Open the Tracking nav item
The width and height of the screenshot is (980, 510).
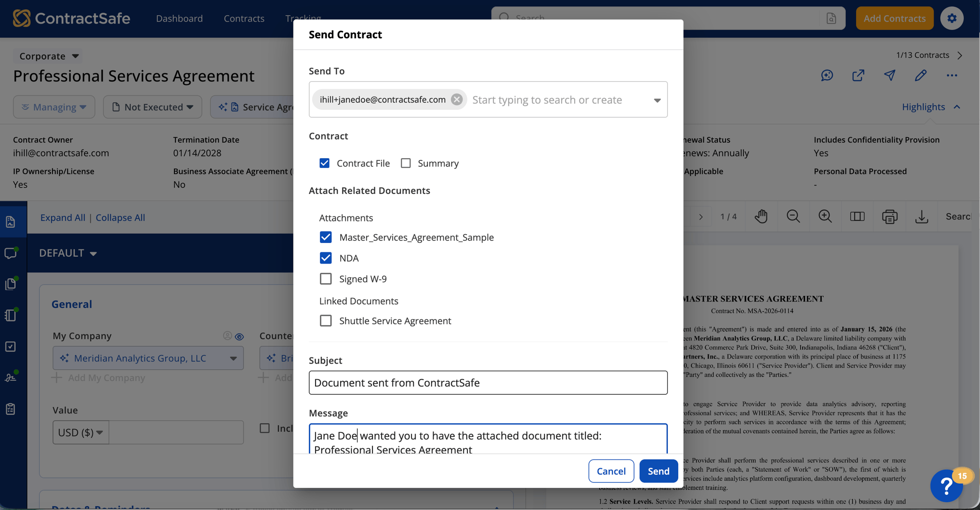[x=303, y=18]
